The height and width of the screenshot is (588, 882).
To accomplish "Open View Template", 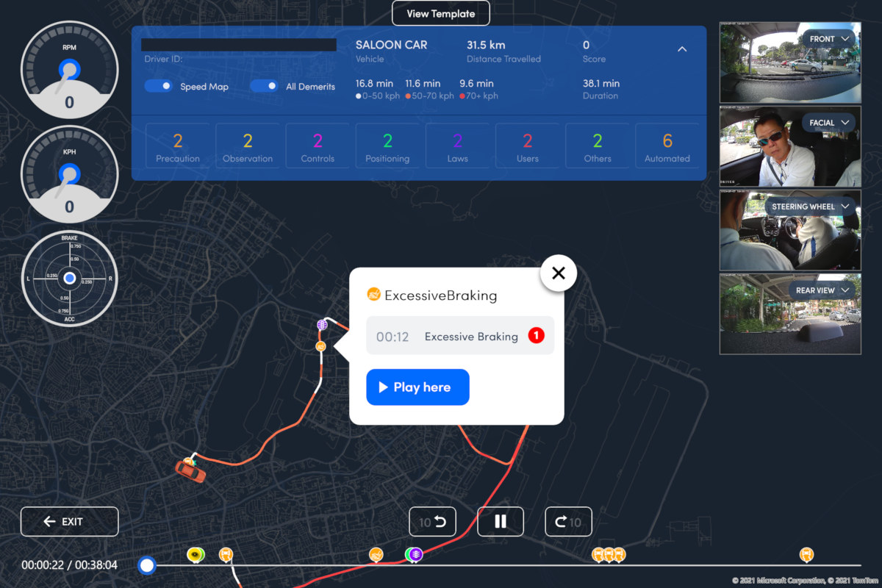I will [440, 13].
